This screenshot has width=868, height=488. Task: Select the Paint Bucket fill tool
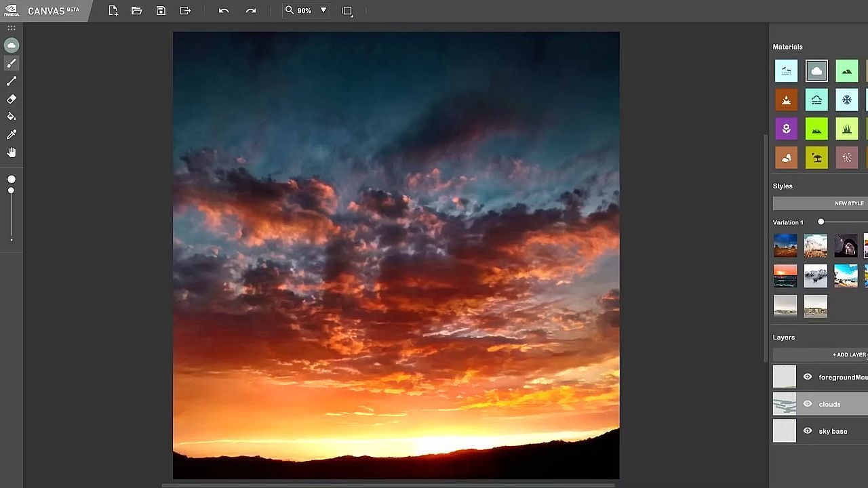coord(12,117)
